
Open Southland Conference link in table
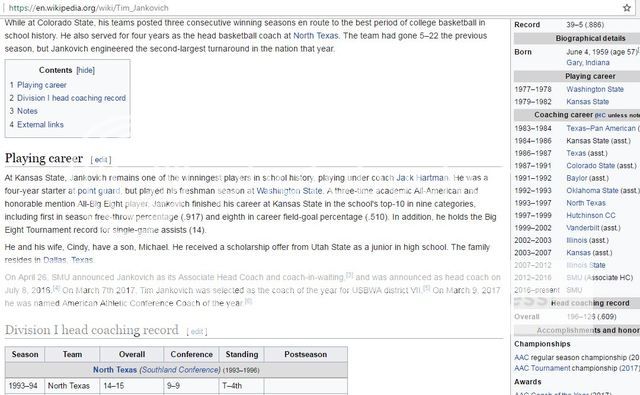[180, 370]
